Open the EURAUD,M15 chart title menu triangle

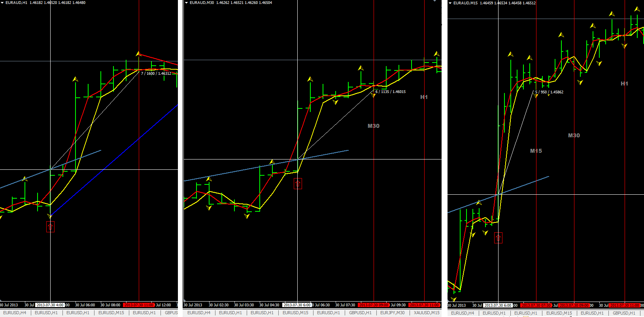[450, 3]
